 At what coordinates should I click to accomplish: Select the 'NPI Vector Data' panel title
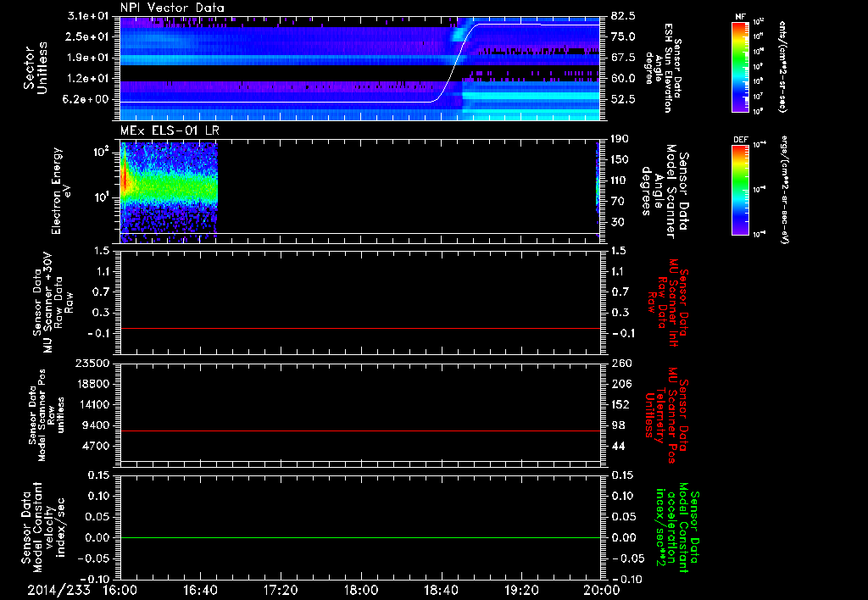[173, 8]
